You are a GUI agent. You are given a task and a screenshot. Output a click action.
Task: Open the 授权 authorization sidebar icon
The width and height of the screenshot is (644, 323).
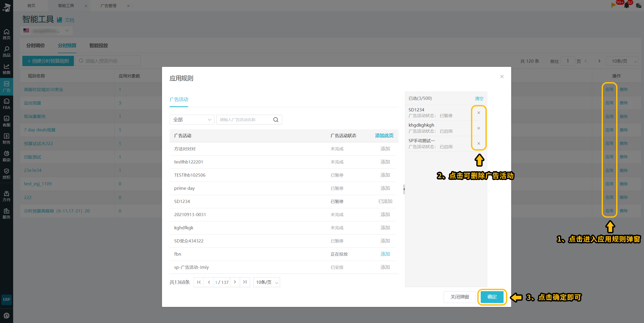[x=7, y=174]
